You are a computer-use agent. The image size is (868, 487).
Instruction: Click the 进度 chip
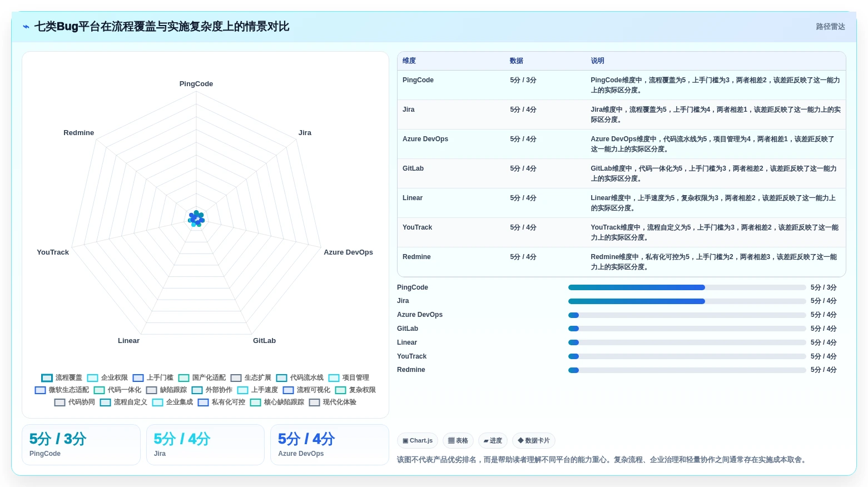pos(493,441)
